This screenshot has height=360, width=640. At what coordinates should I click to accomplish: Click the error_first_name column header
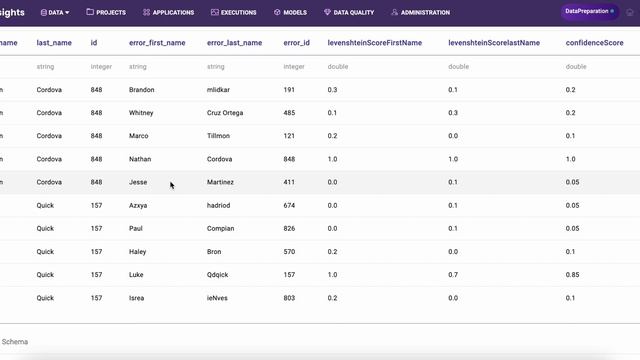(x=157, y=43)
